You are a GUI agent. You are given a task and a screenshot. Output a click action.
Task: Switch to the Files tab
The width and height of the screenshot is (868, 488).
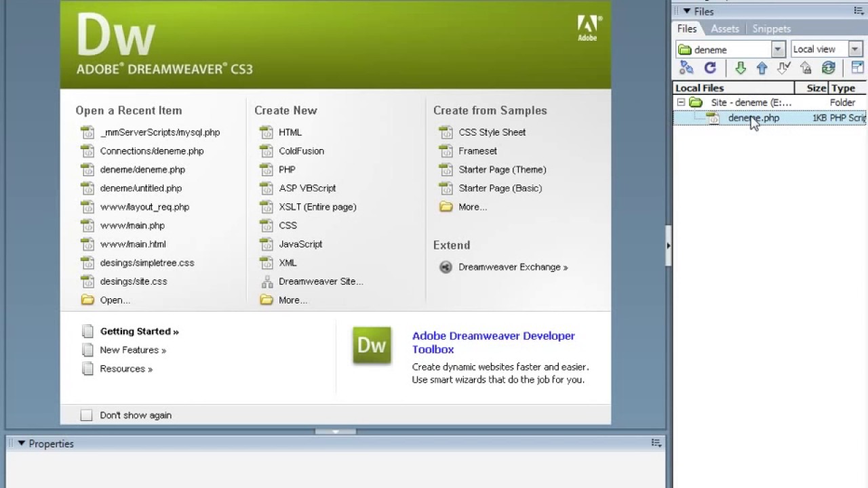click(687, 28)
